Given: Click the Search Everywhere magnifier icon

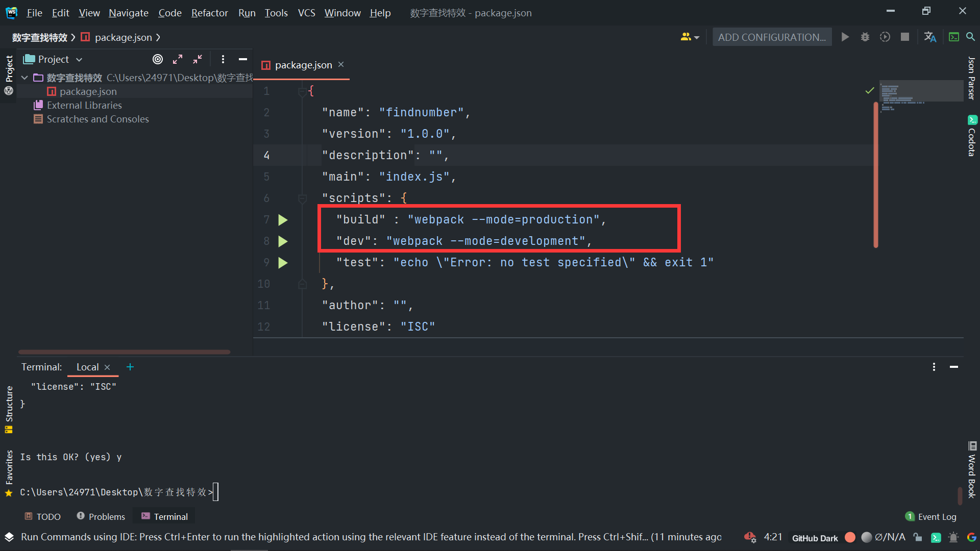Looking at the screenshot, I should 970,37.
